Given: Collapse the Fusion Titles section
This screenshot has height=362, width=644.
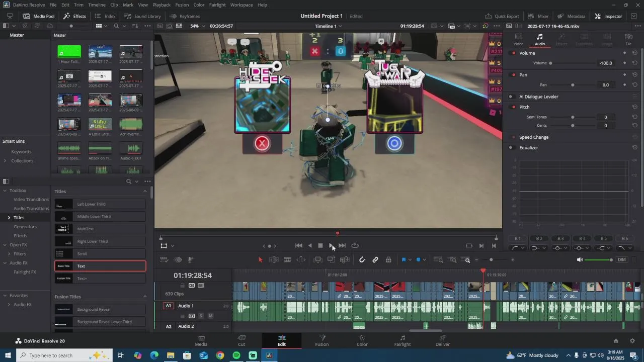Looking at the screenshot, I should click(x=145, y=297).
